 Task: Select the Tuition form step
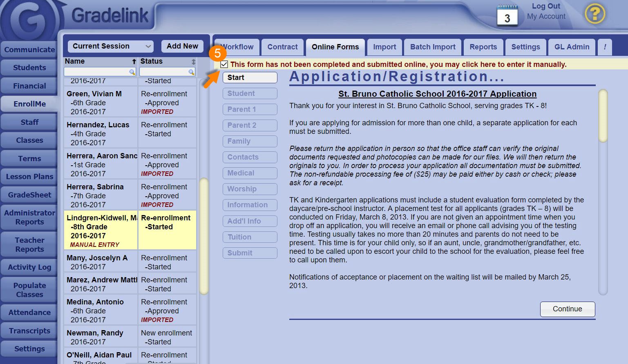tap(250, 237)
